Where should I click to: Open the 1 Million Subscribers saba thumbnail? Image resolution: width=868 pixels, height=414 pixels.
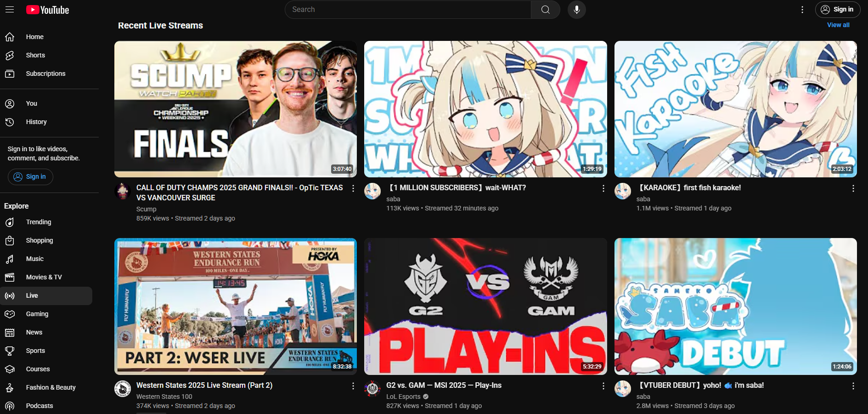coord(485,109)
